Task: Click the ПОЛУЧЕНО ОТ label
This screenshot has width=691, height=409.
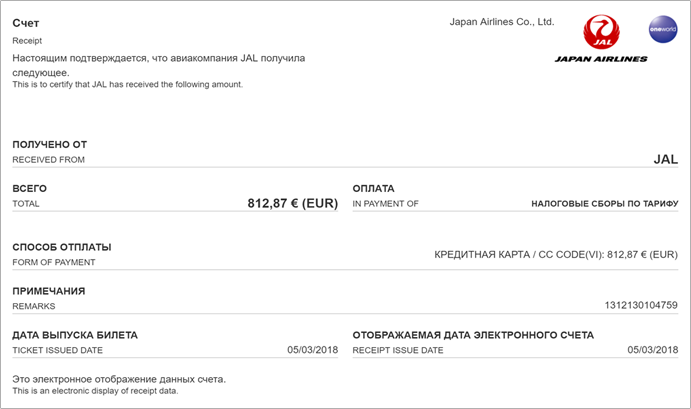Action: coord(50,145)
